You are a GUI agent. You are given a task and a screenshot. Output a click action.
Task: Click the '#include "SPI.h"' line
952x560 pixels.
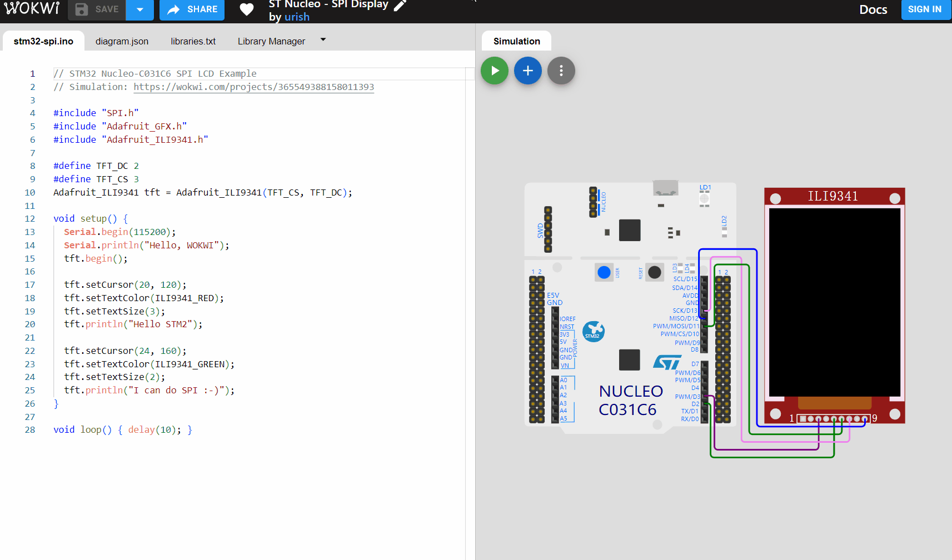pyautogui.click(x=96, y=113)
